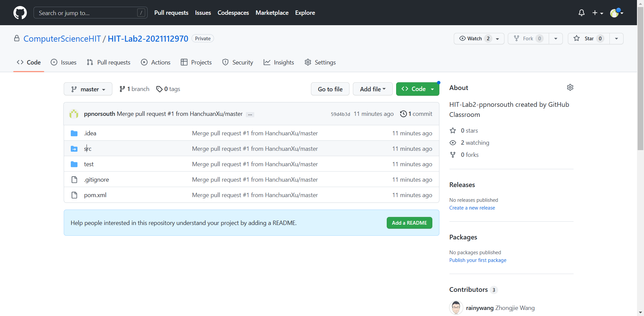The height and width of the screenshot is (316, 644).
Task: Click the Go to file button
Action: 330,89
